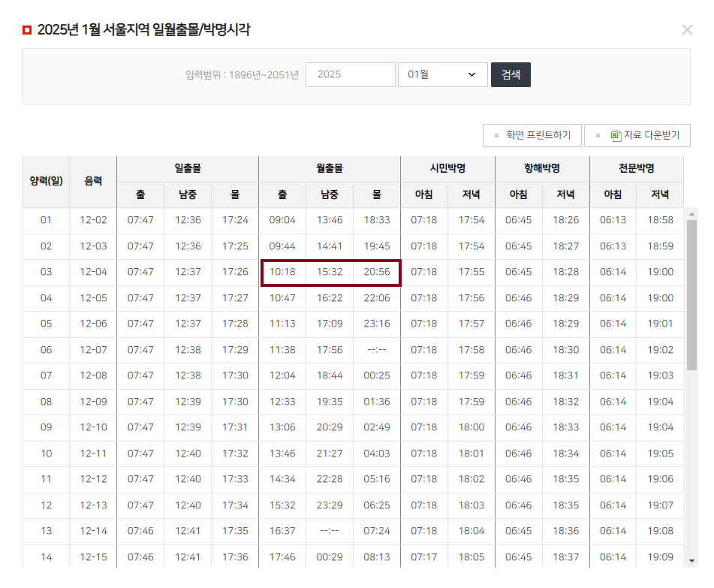This screenshot has height=588, width=714.
Task: Click the 음력 column header
Action: (x=93, y=181)
